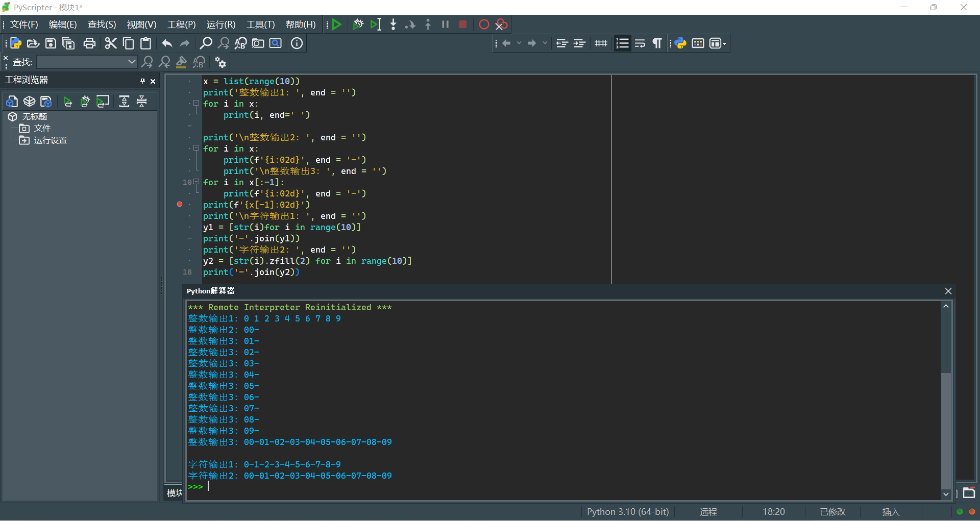The image size is (980, 521).
Task: Open the 运行(R) menu
Action: click(x=220, y=24)
